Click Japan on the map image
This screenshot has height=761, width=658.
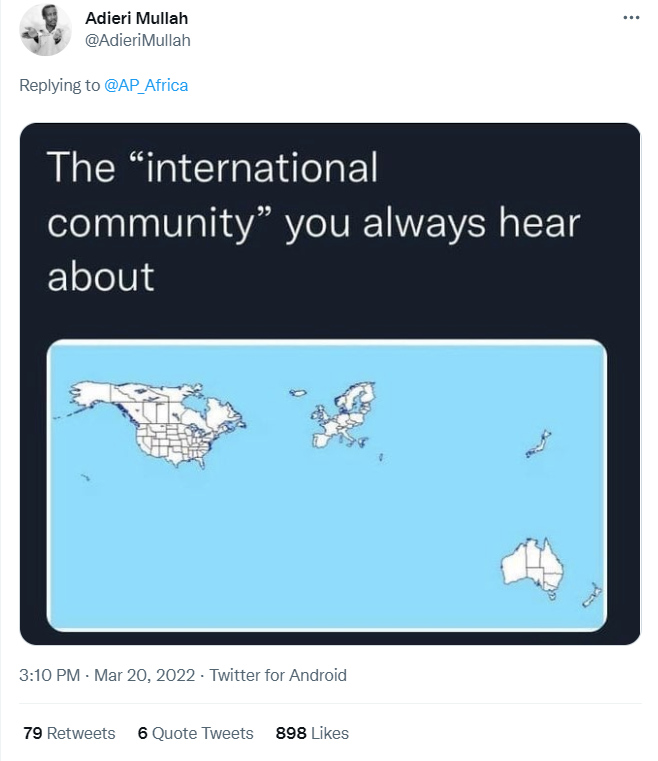click(538, 444)
